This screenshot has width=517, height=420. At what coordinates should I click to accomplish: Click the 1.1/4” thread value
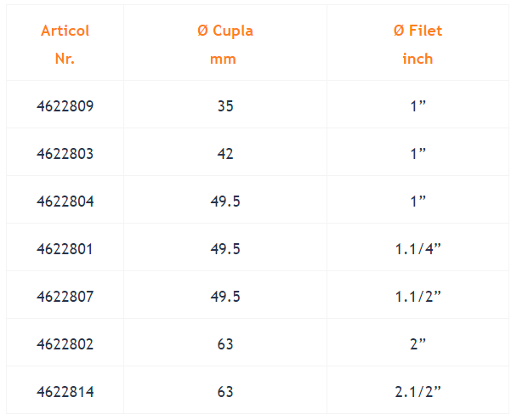pyautogui.click(x=418, y=249)
